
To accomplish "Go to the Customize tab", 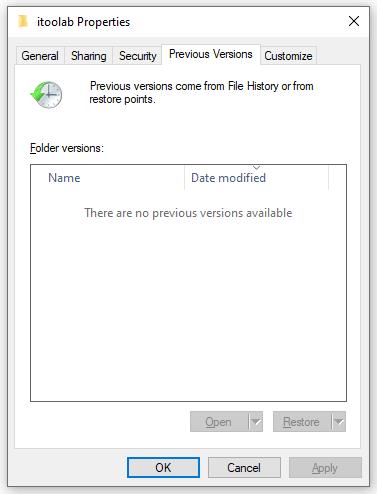I will pyautogui.click(x=288, y=56).
